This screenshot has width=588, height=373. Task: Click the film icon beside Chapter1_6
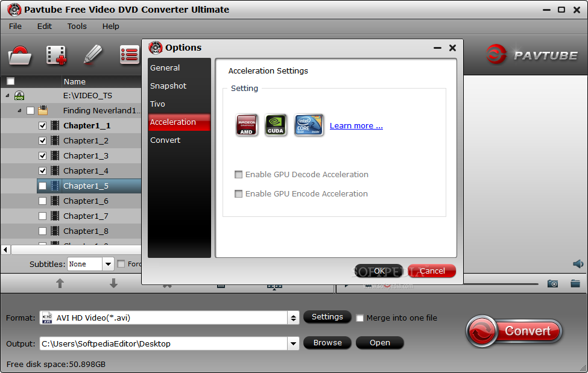coord(55,201)
